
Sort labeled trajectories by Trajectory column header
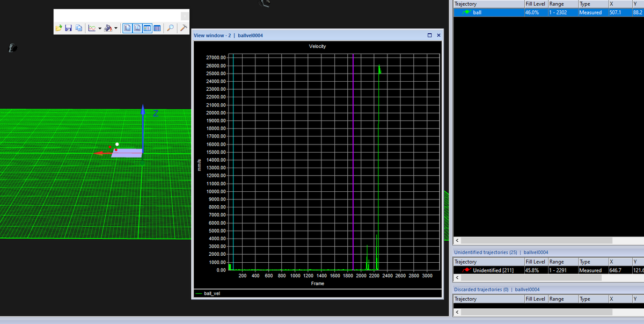(x=488, y=4)
